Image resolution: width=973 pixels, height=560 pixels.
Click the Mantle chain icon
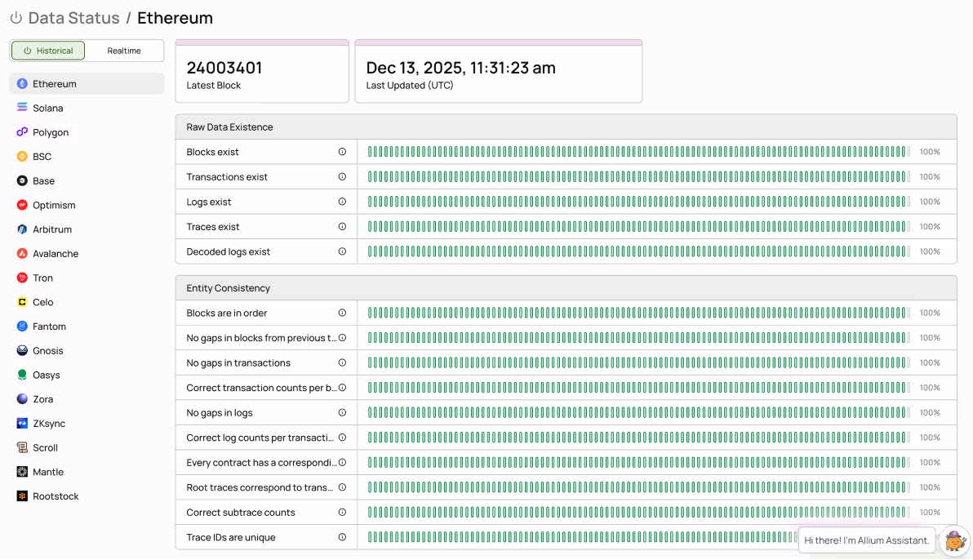22,472
